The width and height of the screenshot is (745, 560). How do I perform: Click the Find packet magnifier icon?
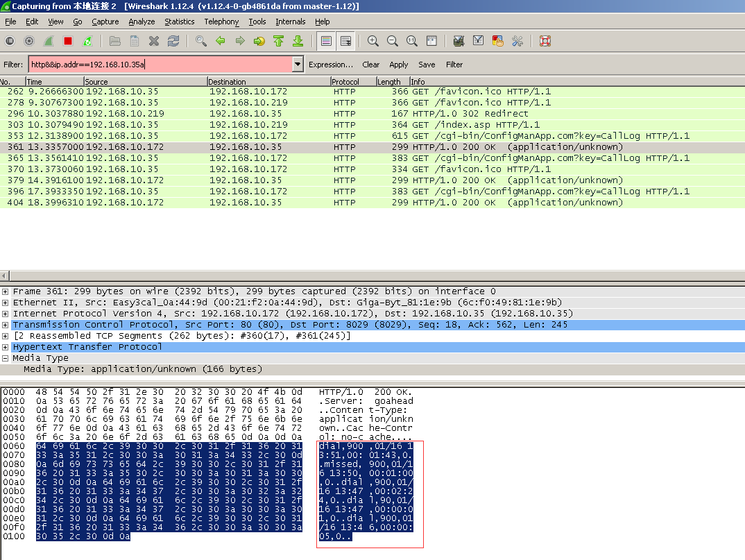tap(201, 41)
